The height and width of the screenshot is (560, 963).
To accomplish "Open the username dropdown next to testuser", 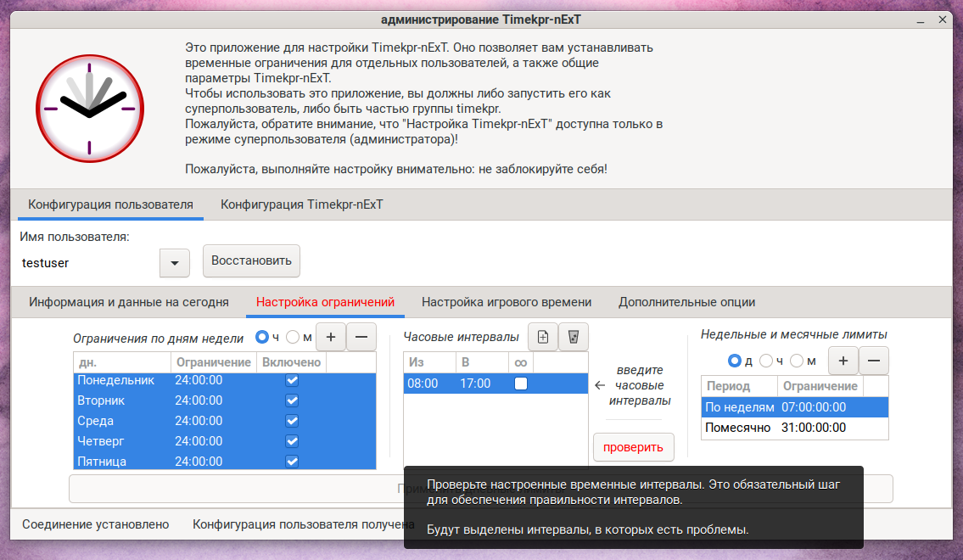I will [175, 263].
